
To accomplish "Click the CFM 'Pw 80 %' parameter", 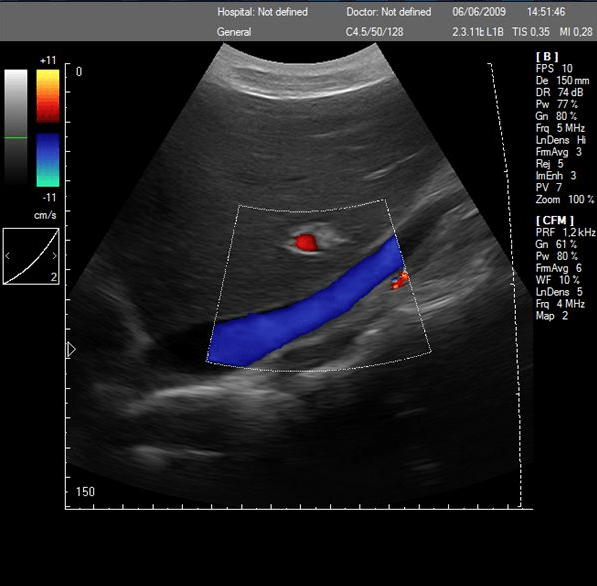I will [557, 256].
